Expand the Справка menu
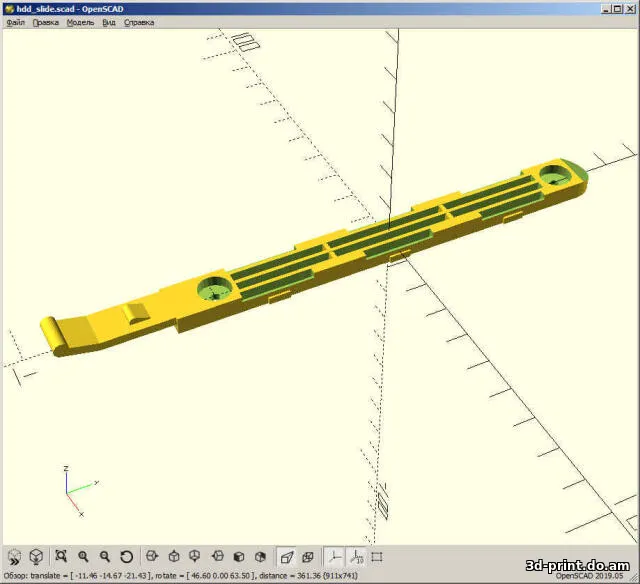Screen dimensions: 640x584 pos(139,22)
